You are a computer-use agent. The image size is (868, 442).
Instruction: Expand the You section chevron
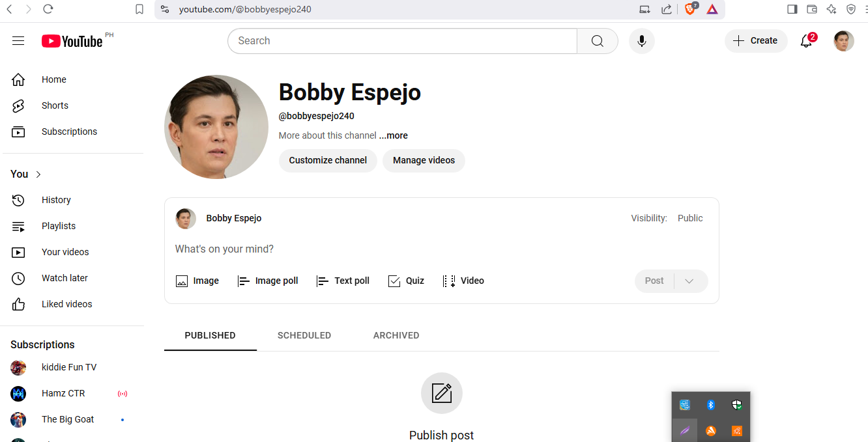[x=38, y=174]
